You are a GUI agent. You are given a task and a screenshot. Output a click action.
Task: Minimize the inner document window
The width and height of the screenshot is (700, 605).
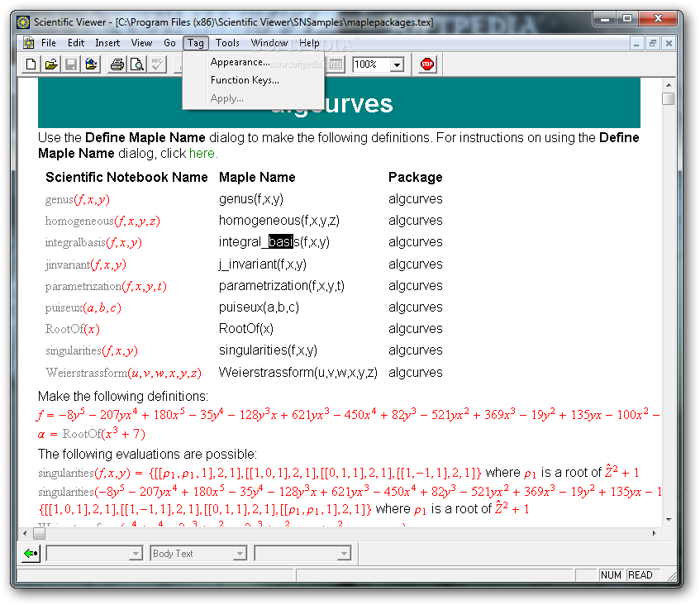click(x=636, y=43)
